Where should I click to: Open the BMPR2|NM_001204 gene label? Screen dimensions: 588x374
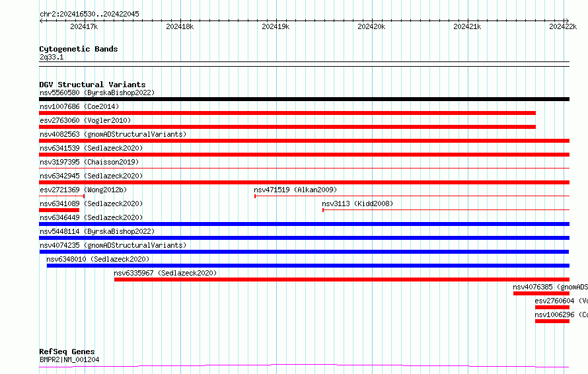pos(70,359)
